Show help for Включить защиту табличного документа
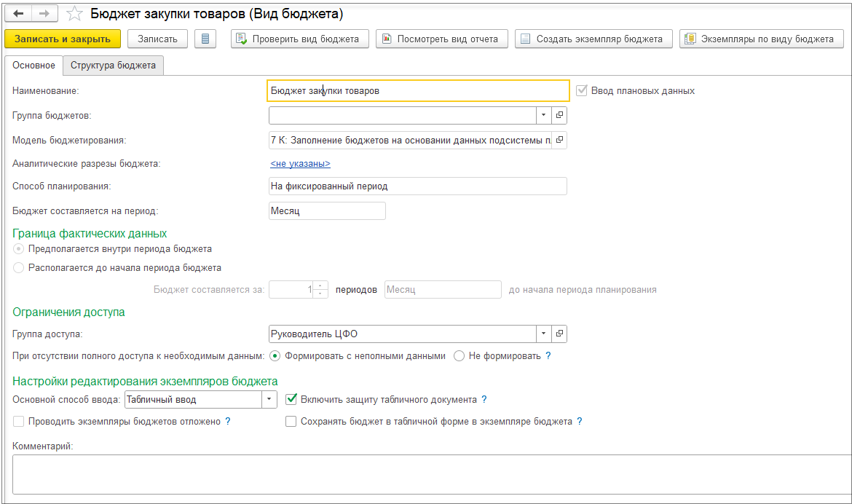Screen dimensions: 852x504 tap(484, 399)
